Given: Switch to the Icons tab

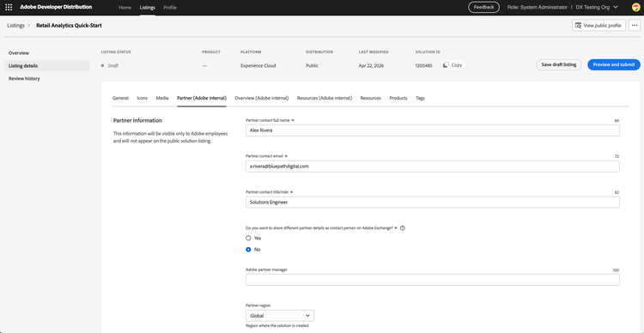Looking at the screenshot, I should pyautogui.click(x=142, y=98).
